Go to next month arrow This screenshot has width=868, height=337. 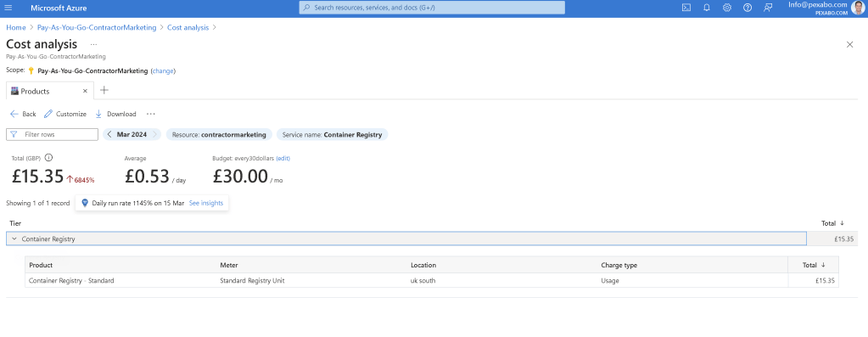coord(155,134)
